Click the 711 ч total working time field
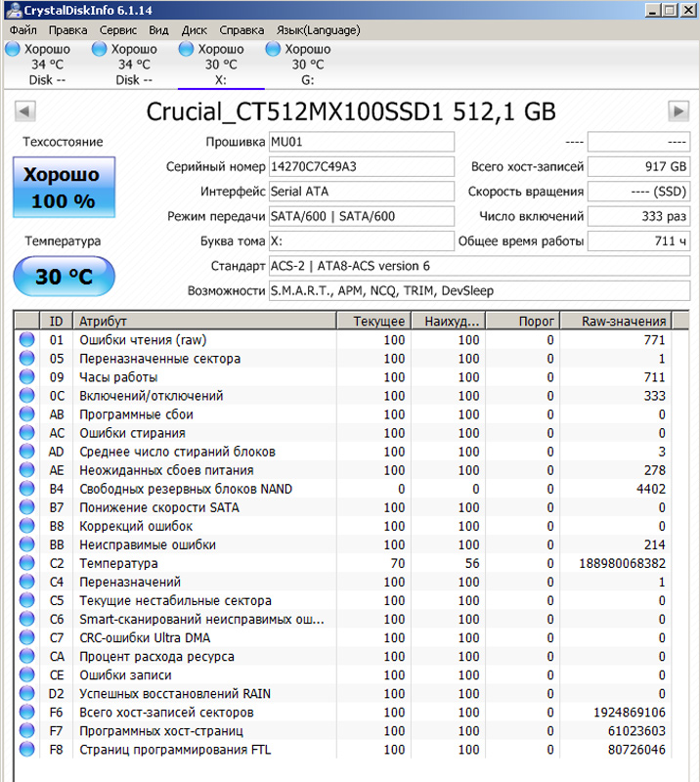This screenshot has width=700, height=782. point(639,241)
